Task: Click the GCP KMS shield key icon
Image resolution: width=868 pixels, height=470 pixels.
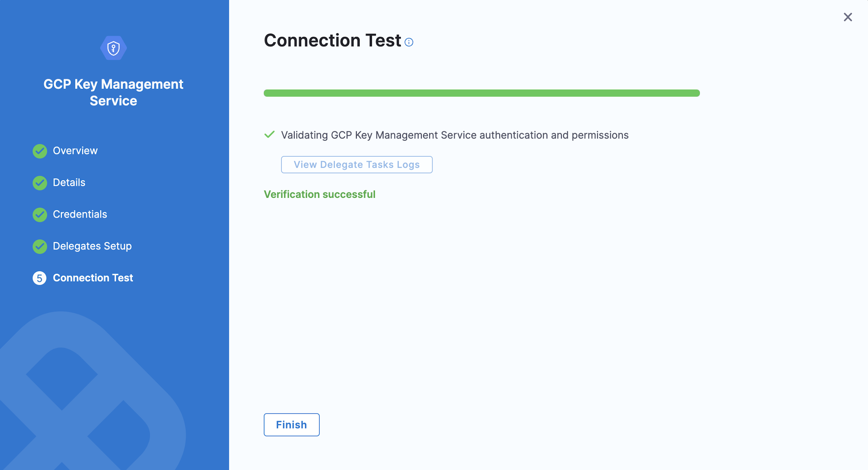Action: (x=113, y=48)
